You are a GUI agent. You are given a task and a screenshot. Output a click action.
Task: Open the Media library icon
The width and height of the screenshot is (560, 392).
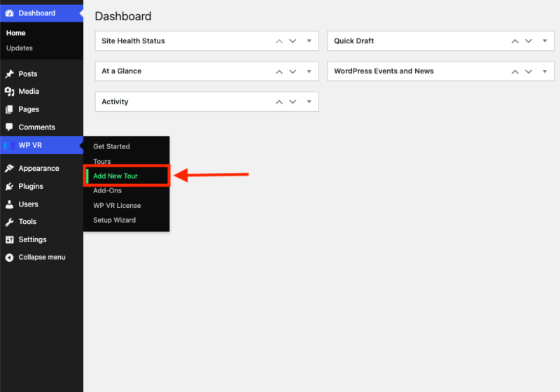9,92
